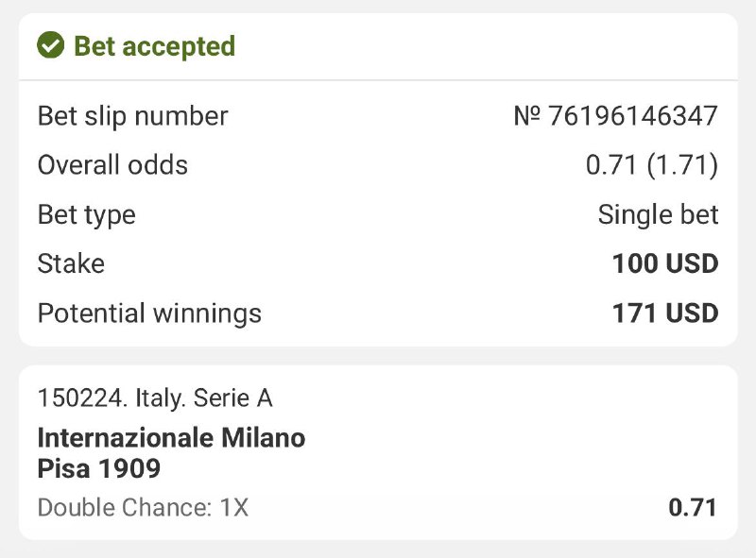Select the 'Overall odds' label
The height and width of the screenshot is (558, 756).
(x=112, y=165)
